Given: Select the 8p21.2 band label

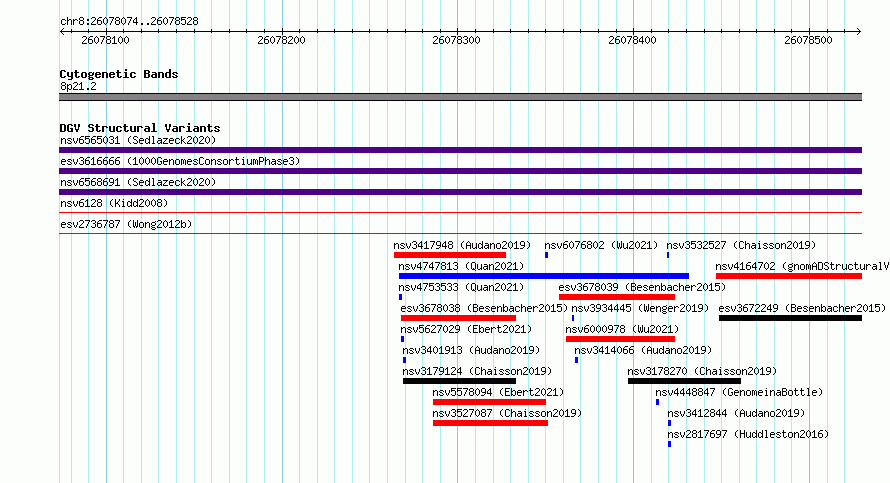Looking at the screenshot, I should pos(78,86).
